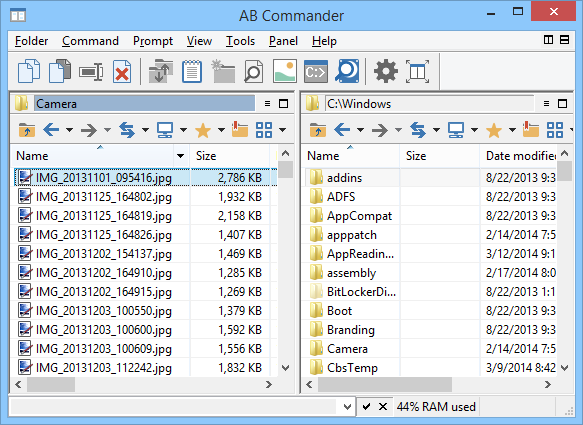The height and width of the screenshot is (425, 583).
Task: Click Back arrow in C:\Windows panel
Action: pos(342,130)
